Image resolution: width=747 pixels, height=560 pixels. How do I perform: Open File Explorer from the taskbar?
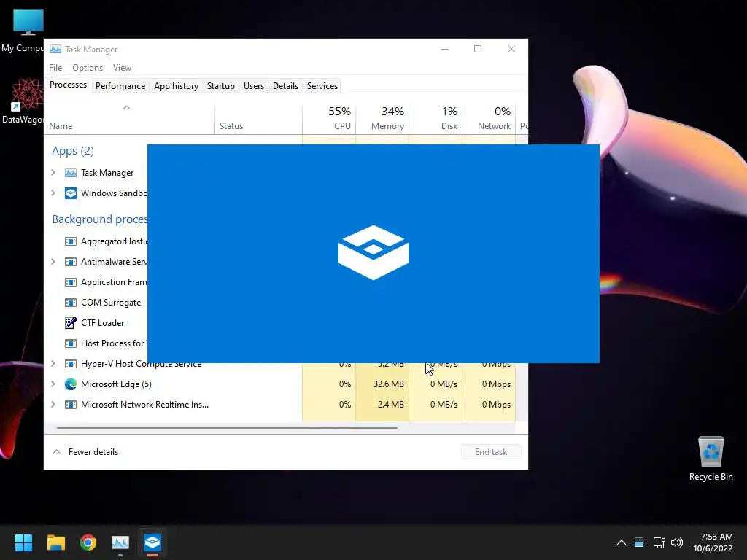click(x=55, y=542)
